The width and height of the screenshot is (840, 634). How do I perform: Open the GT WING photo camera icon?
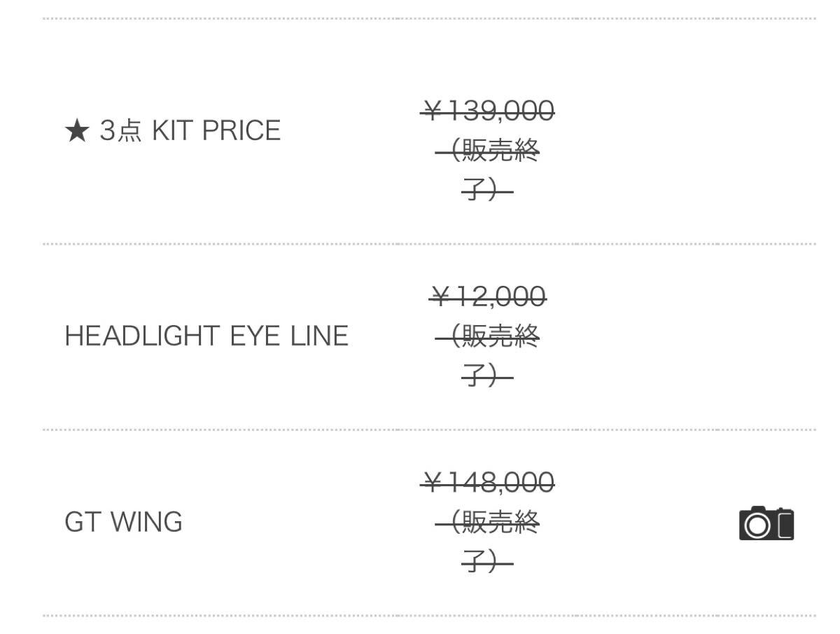[x=766, y=523]
